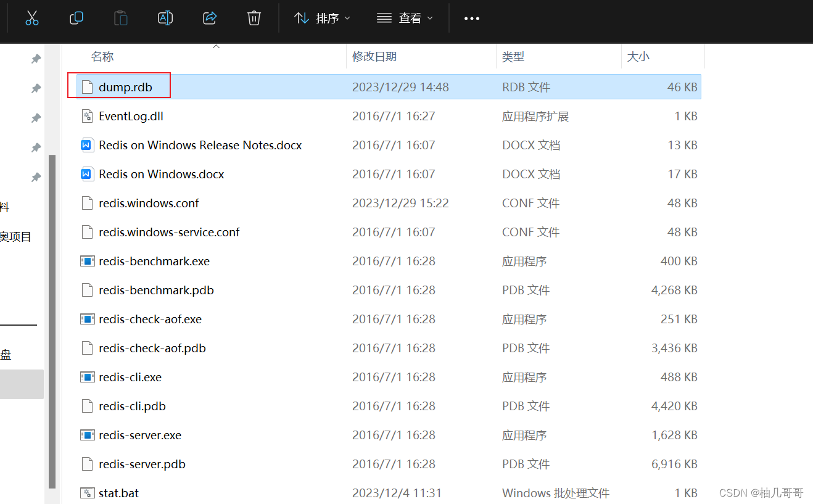
Task: Click the Redis on Windows.docx file icon
Action: coord(87,174)
